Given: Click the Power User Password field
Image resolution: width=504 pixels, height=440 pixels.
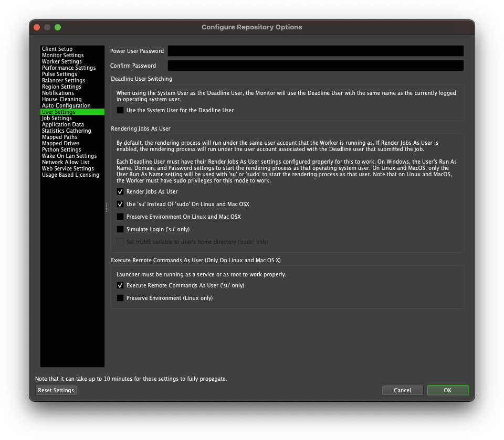Looking at the screenshot, I should [x=315, y=51].
